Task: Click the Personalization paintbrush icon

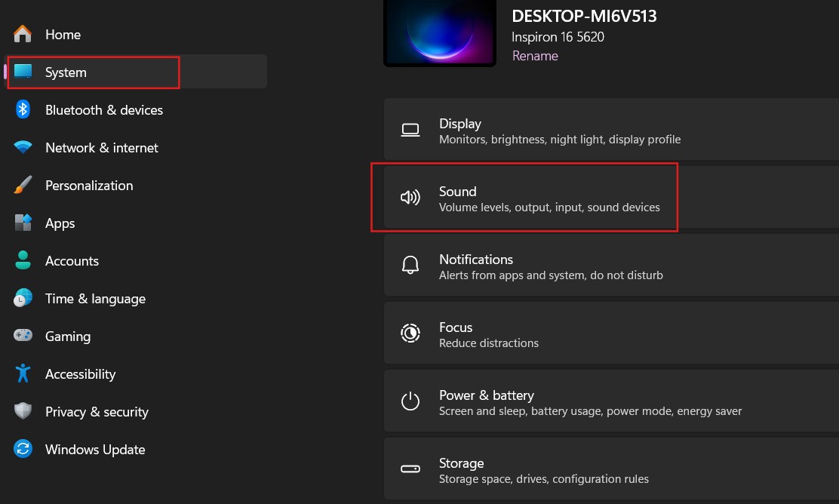Action: 23,185
